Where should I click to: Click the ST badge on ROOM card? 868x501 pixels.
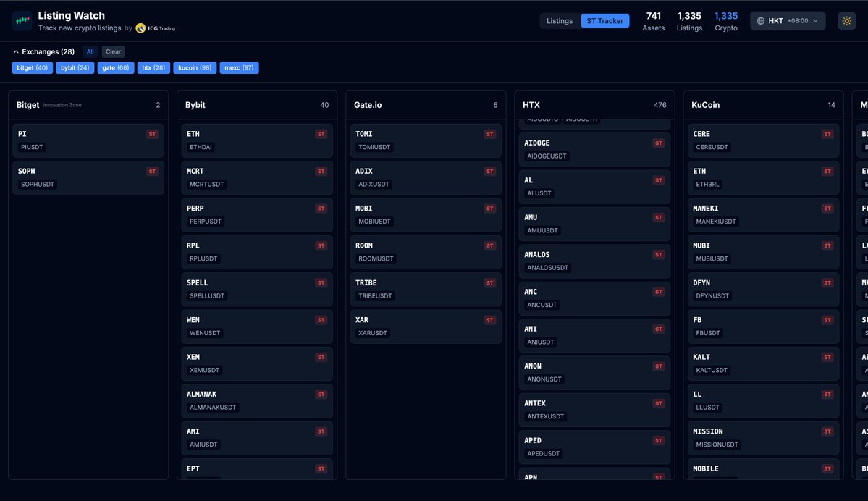(490, 245)
